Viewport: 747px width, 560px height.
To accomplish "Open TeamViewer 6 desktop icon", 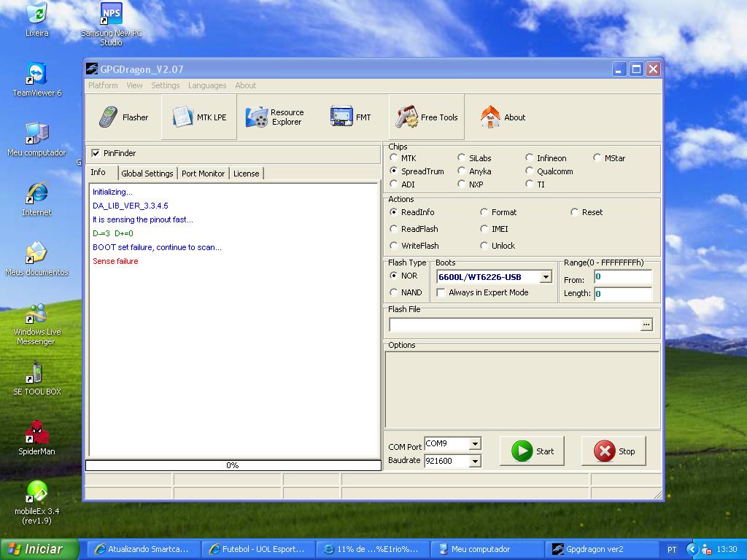I will pos(36,79).
